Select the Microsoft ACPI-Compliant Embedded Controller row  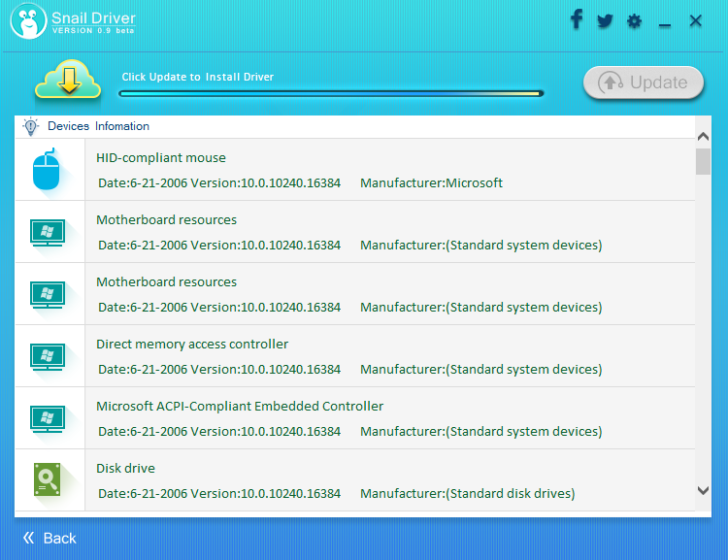point(388,418)
